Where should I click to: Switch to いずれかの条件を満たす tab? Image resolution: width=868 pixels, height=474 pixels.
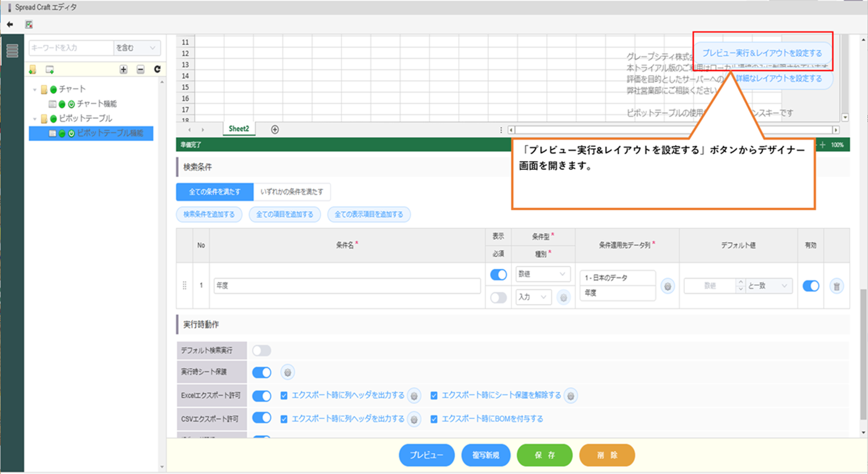click(292, 192)
